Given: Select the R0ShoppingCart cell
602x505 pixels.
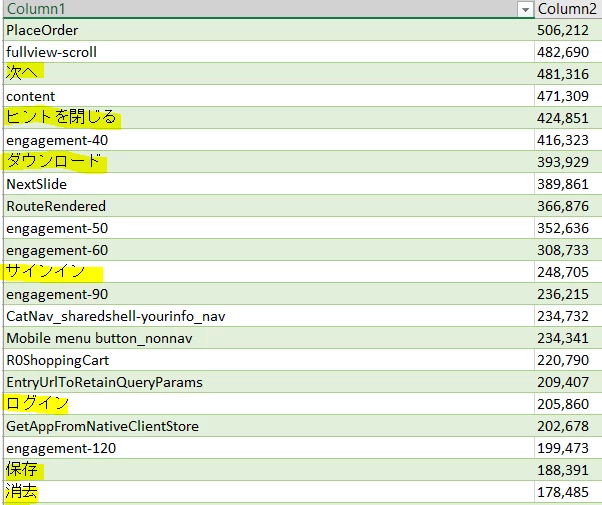Looking at the screenshot, I should click(269, 360).
